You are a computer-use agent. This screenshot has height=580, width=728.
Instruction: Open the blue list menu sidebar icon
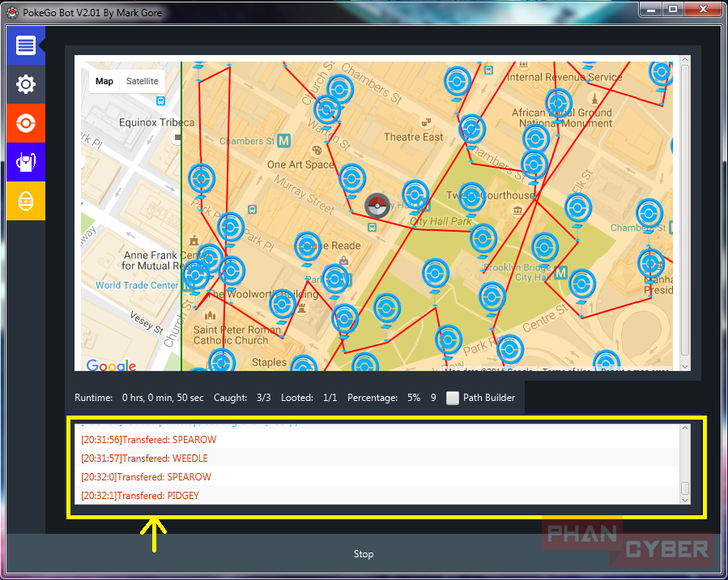click(26, 45)
